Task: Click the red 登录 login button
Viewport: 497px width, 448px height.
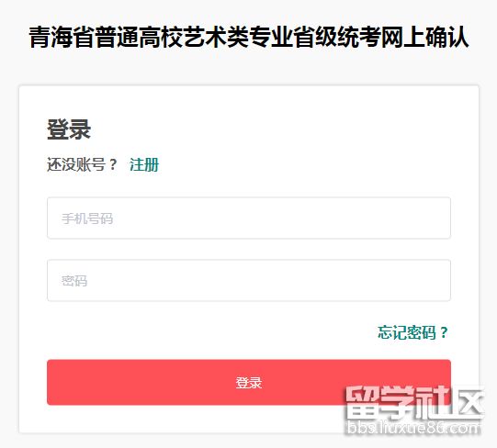Action: pyautogui.click(x=249, y=382)
